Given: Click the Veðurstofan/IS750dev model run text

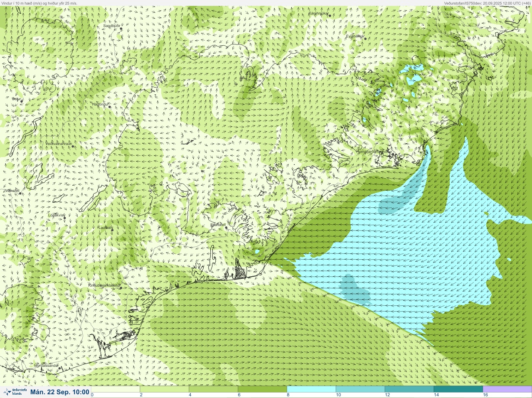Looking at the screenshot, I should [487, 3].
